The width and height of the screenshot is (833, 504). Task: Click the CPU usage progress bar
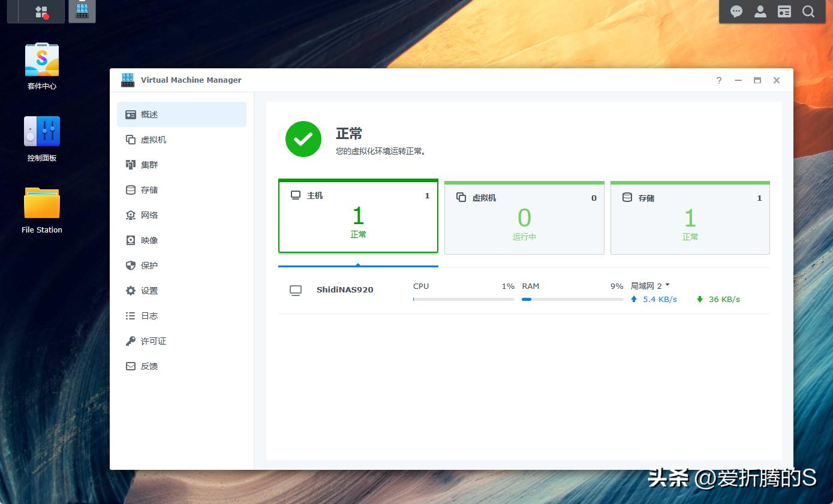(463, 299)
